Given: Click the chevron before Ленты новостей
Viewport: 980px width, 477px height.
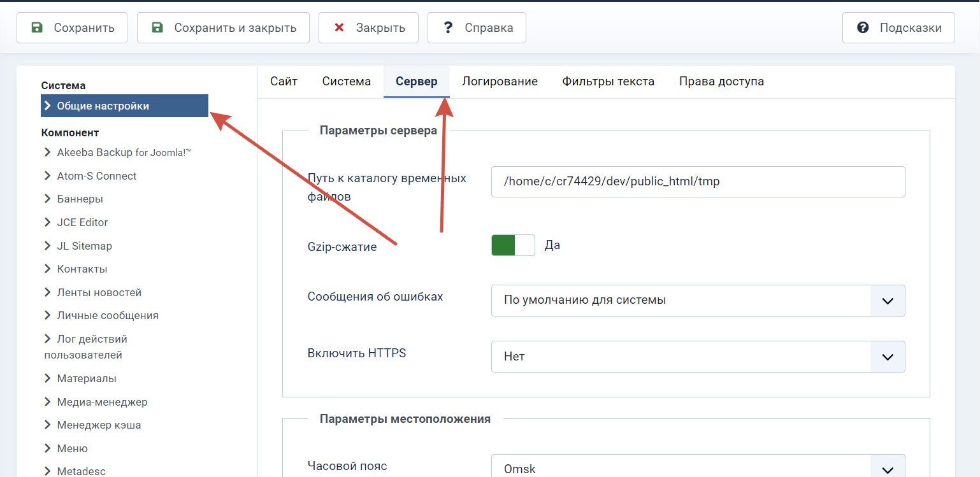Looking at the screenshot, I should 48,292.
